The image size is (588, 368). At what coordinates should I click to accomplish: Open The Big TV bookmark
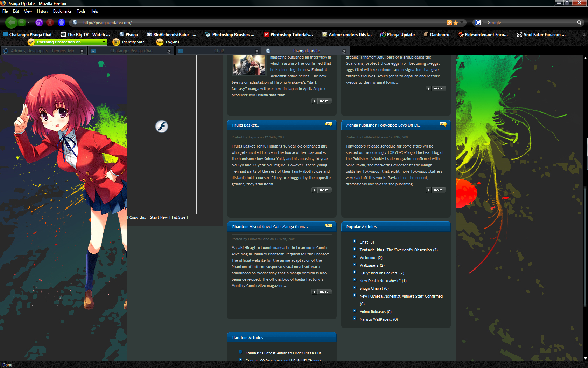pyautogui.click(x=85, y=35)
